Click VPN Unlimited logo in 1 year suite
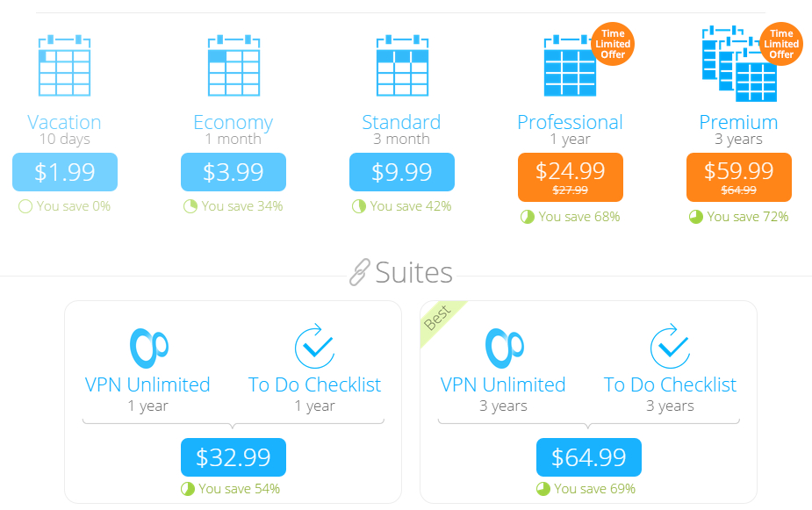 (148, 348)
